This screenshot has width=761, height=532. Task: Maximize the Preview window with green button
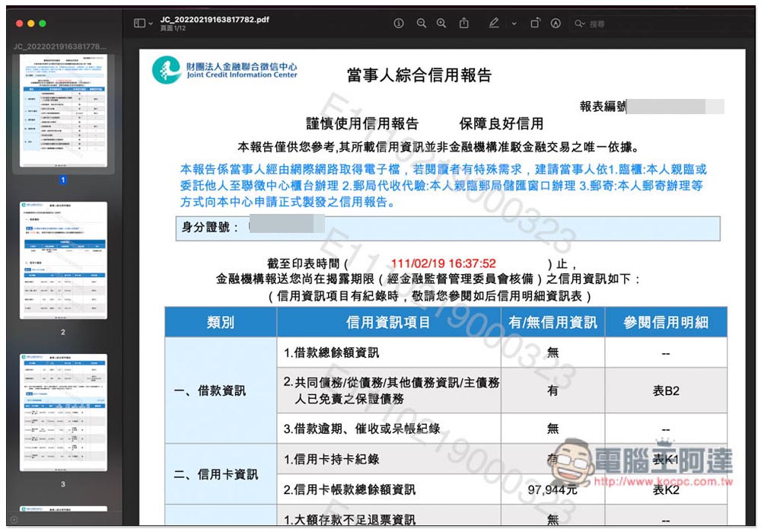coord(43,24)
